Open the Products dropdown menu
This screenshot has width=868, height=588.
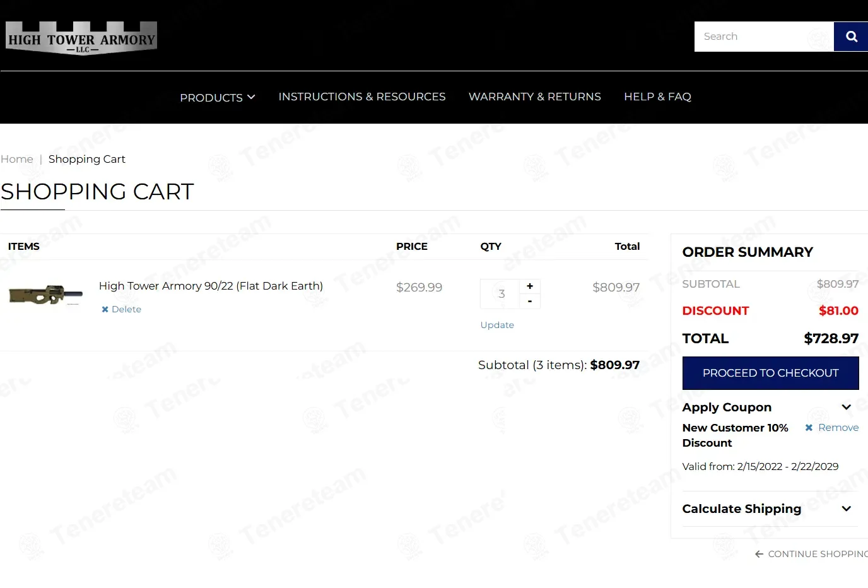click(217, 97)
